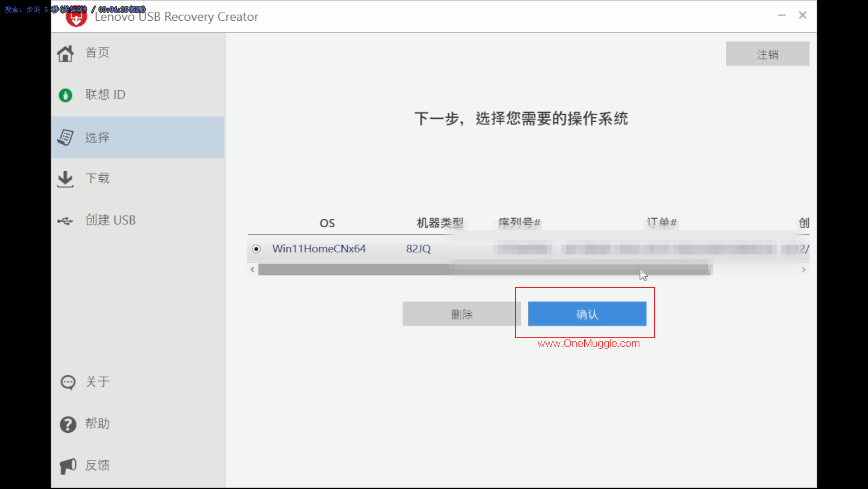868x489 pixels.
Task: Click the OS column header
Action: (327, 223)
